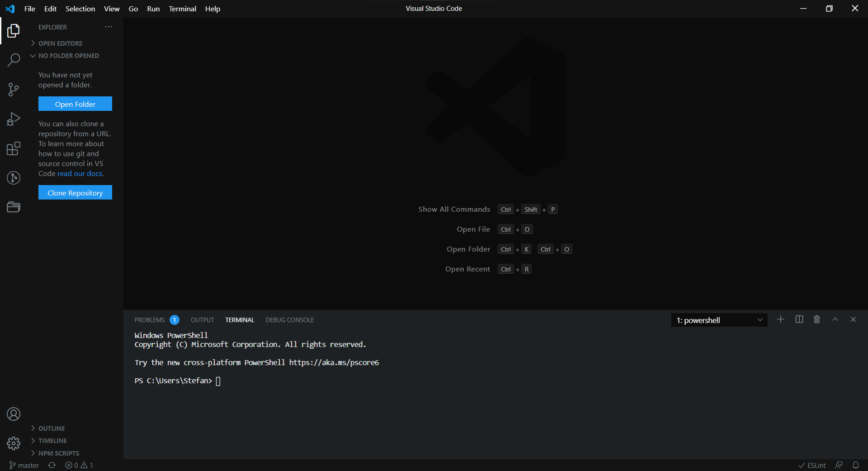The height and width of the screenshot is (471, 868).
Task: Open errors and warnings count in status bar
Action: point(79,465)
